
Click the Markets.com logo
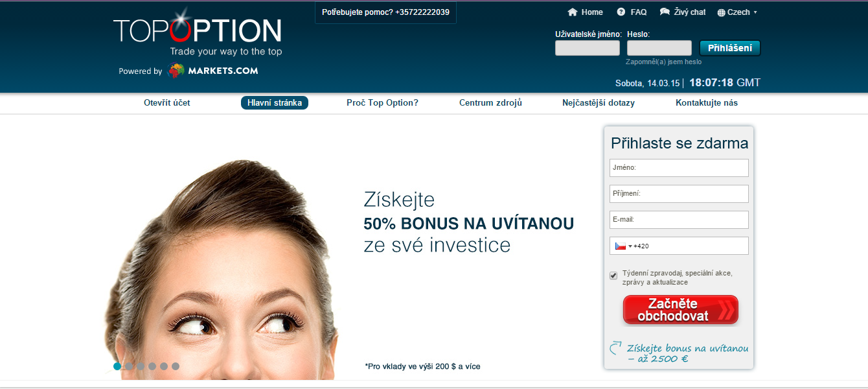tap(213, 71)
